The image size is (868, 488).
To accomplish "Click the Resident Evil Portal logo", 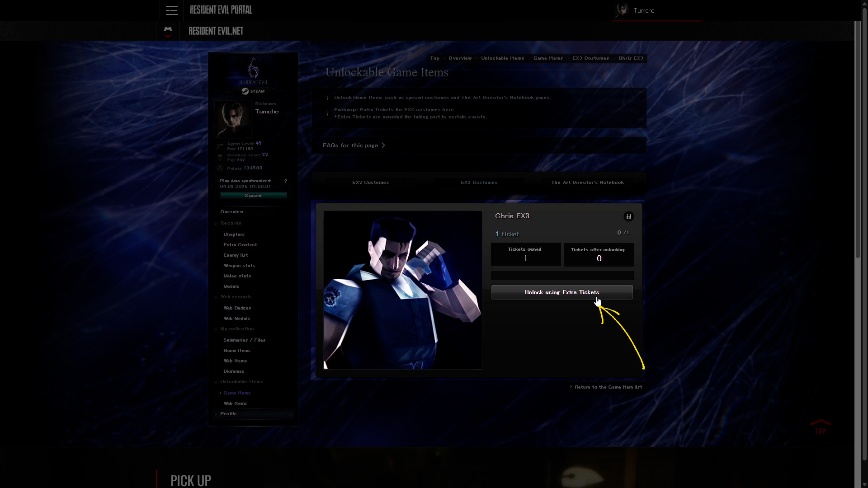I will pos(221,10).
